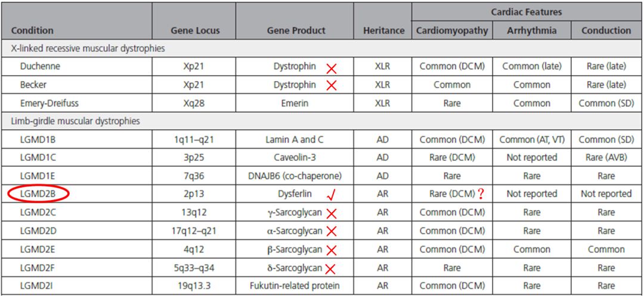Select the Lamin A and C cell
Screen dimensions: 644x296
[x=296, y=140]
